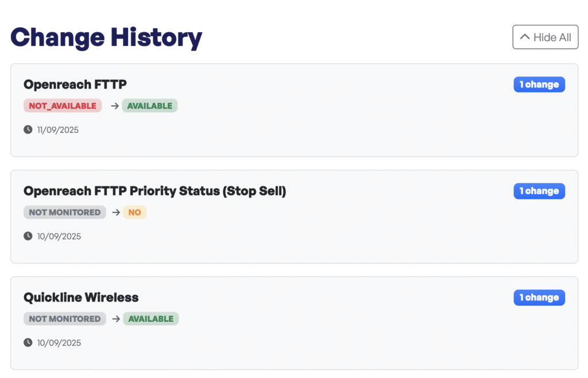This screenshot has width=588, height=378.
Task: Click the green AVAILABLE badge on Quickline Wireless
Action: pos(150,319)
